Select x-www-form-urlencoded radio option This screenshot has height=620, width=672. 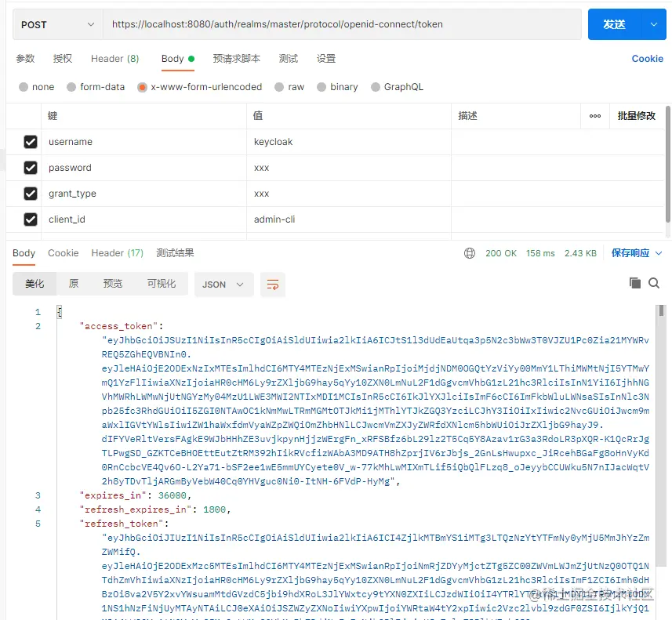pos(142,87)
